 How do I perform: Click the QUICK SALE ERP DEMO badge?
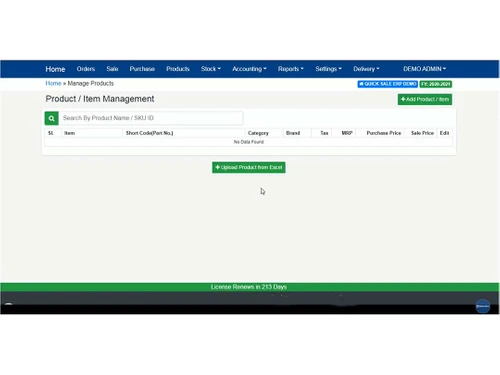388,84
